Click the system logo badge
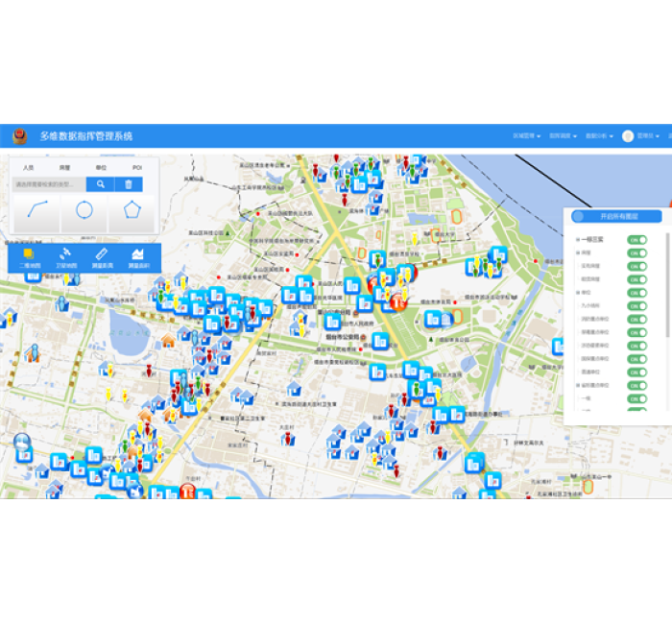This screenshot has width=672, height=624. (19, 136)
